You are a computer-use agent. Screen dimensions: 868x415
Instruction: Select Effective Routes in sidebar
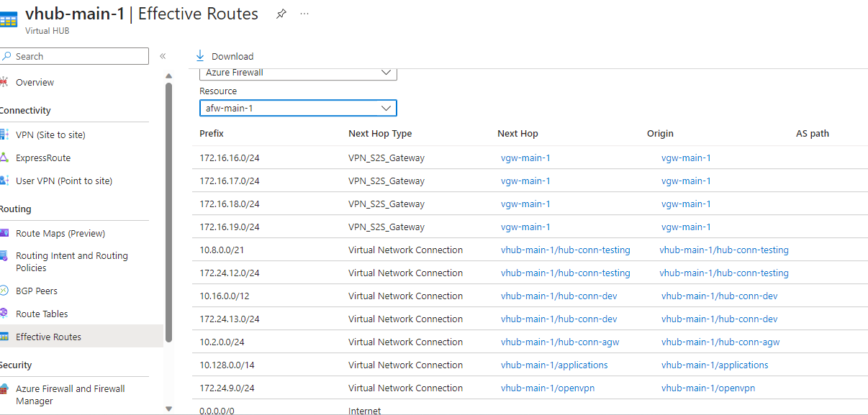click(x=81, y=337)
